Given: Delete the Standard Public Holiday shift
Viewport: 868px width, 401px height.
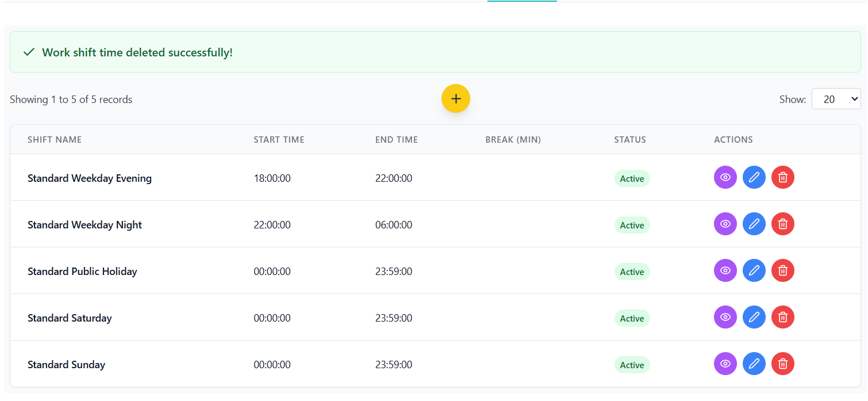Looking at the screenshot, I should pyautogui.click(x=782, y=270).
